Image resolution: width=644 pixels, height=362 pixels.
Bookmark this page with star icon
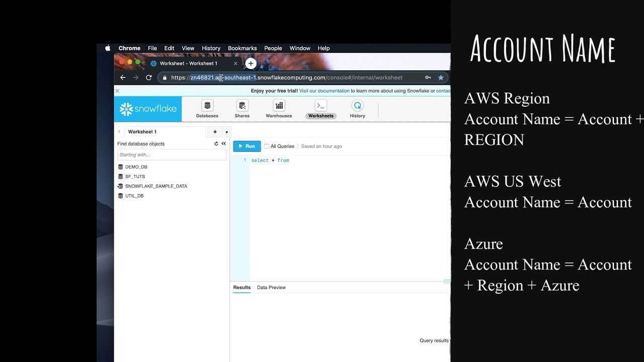pos(441,77)
